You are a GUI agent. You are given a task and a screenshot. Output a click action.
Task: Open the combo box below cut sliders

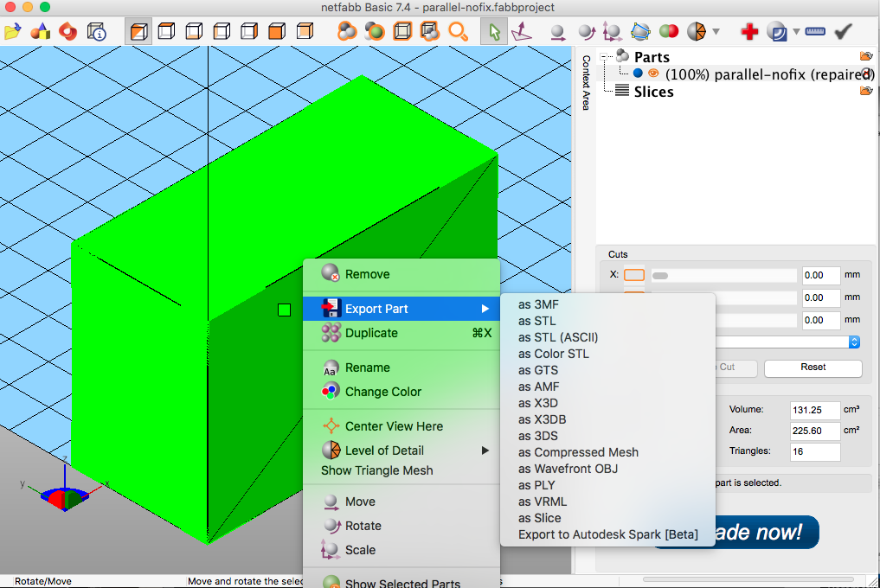[787, 342]
